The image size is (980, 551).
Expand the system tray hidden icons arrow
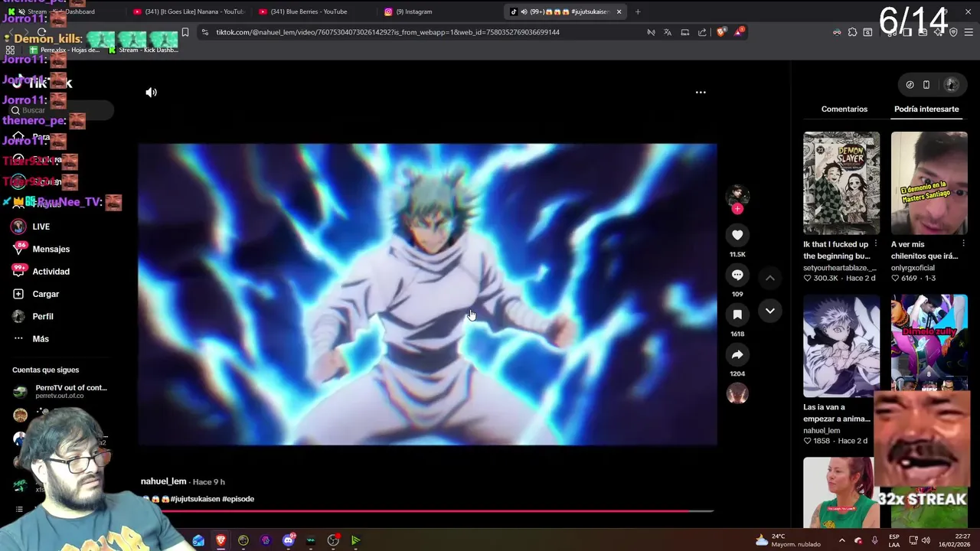tap(842, 540)
